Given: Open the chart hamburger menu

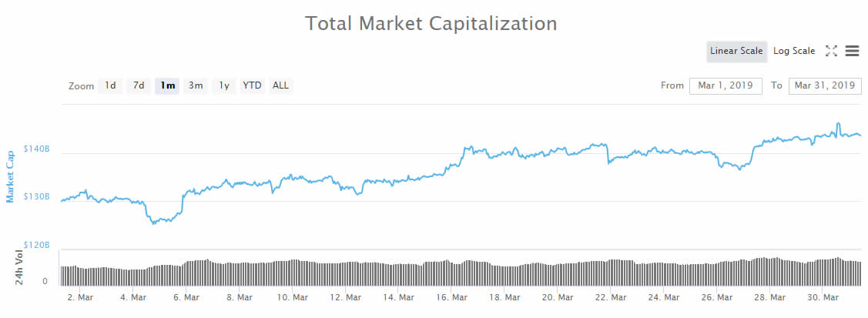Looking at the screenshot, I should (x=852, y=51).
